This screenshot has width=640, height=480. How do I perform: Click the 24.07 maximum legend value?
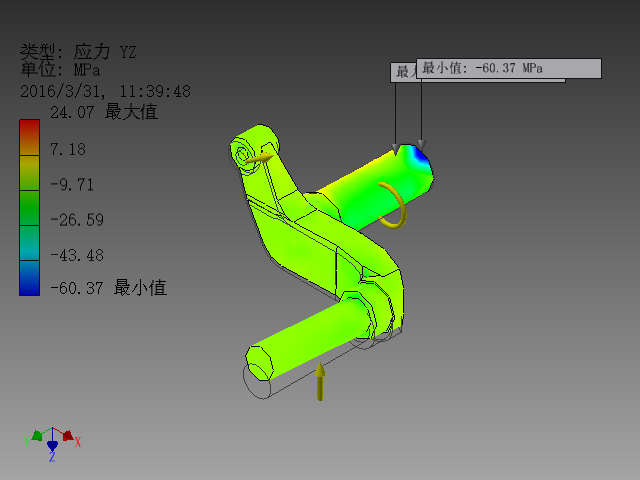[104, 112]
